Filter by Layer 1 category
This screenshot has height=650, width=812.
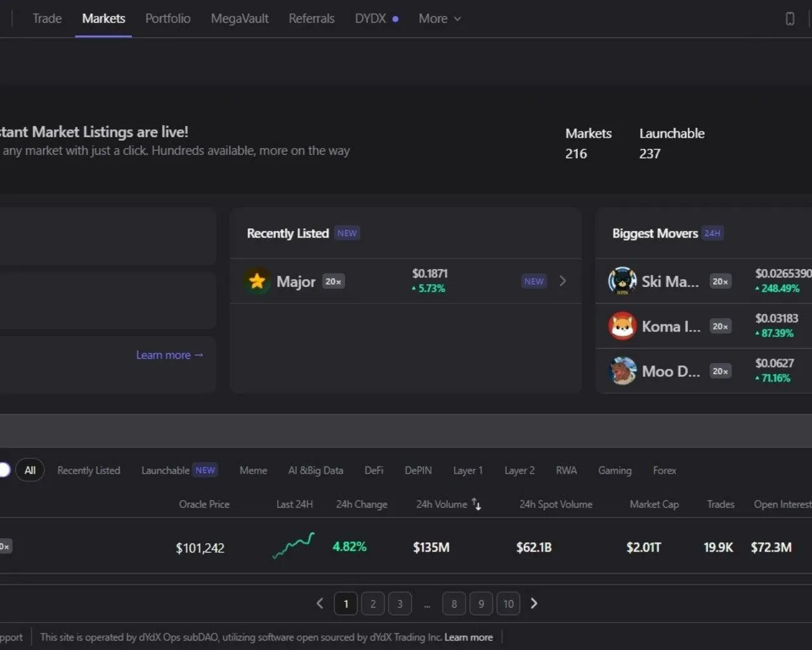click(x=468, y=470)
